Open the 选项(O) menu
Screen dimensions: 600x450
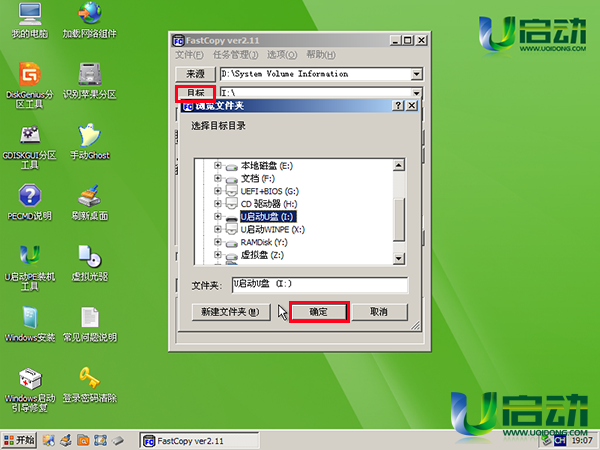click(282, 55)
